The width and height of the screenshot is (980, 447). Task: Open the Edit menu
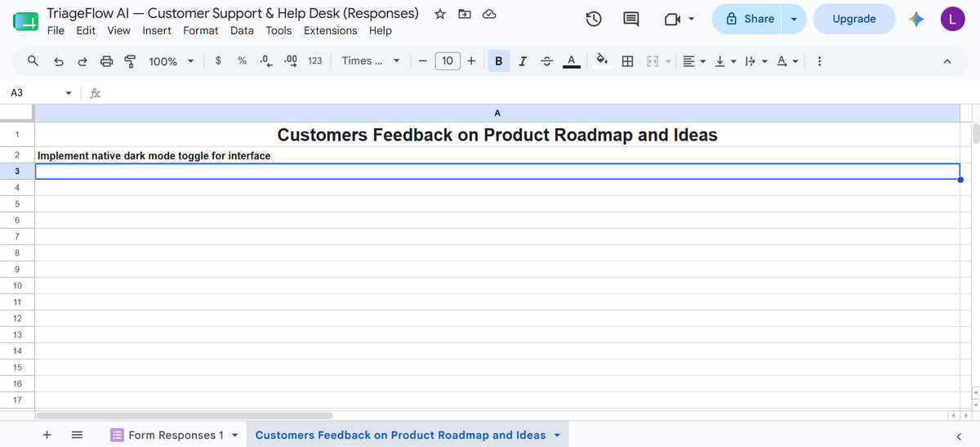[x=86, y=30]
